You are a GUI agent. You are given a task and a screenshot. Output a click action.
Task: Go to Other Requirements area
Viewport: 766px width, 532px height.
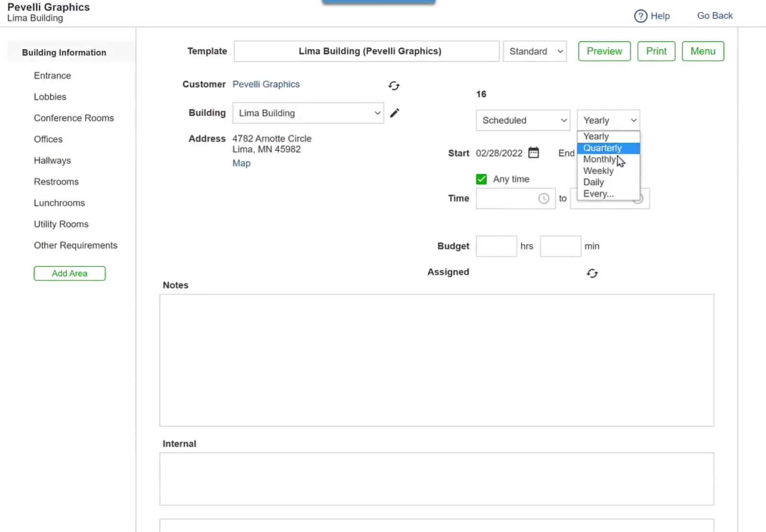[75, 245]
